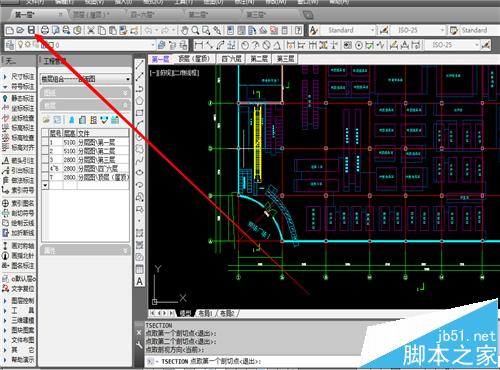Toggle the row checkbox for 分层图\第一层
500x370 pixels.
click(45, 142)
